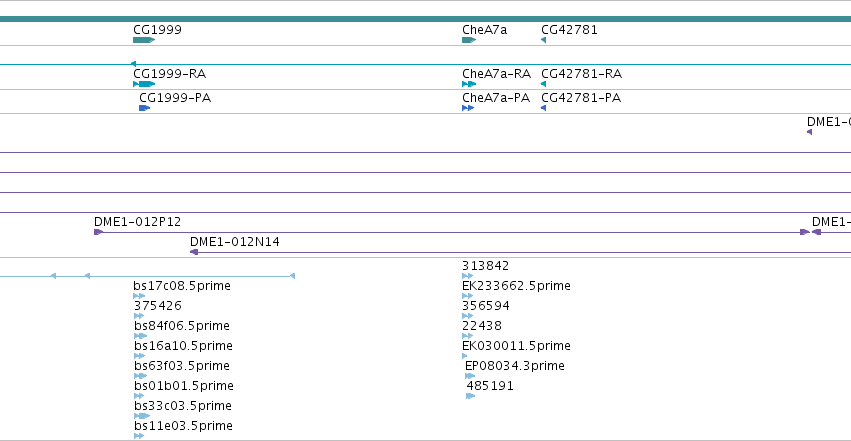
Task: Click the teal chromosome band bar
Action: pos(426,19)
